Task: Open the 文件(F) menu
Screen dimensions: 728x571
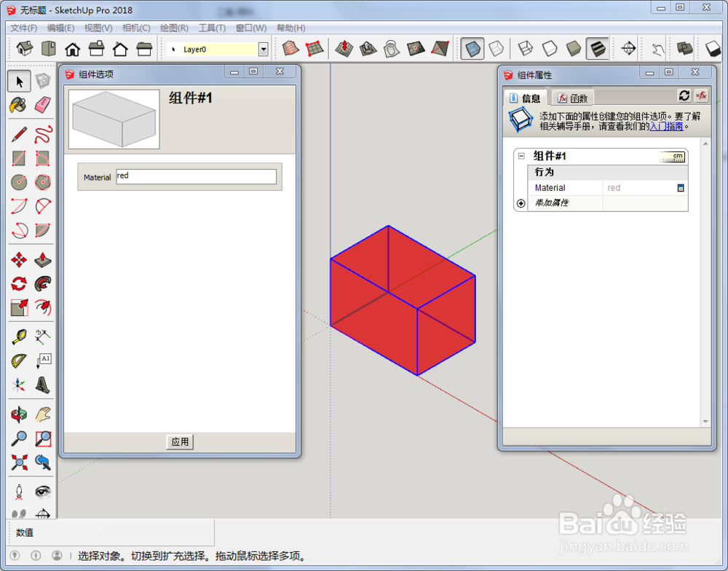Action: tap(24, 28)
